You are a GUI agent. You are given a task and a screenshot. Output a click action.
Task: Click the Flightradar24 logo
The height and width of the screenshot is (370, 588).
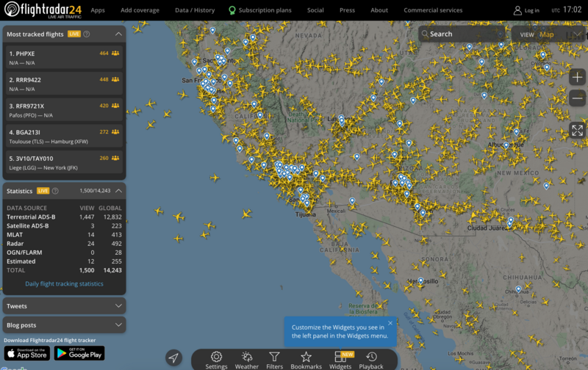43,10
